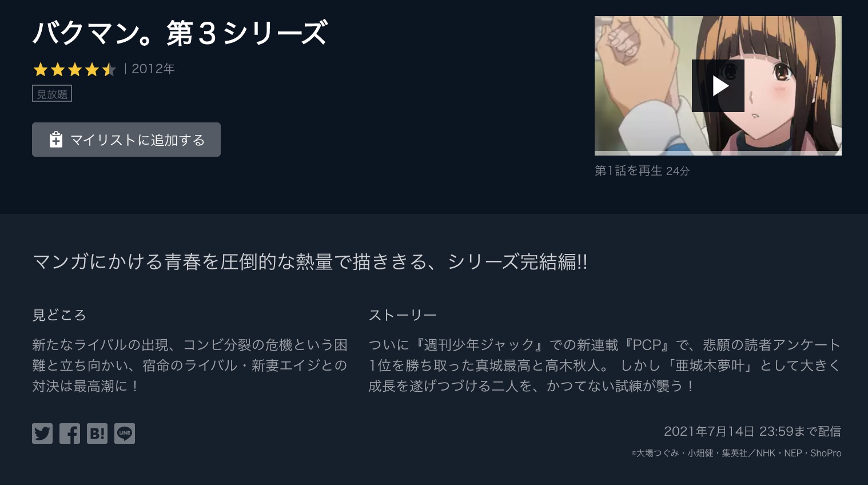Viewport: 868px width, 485px height.
Task: Open the episode 1 thumbnail image
Action: click(x=718, y=85)
